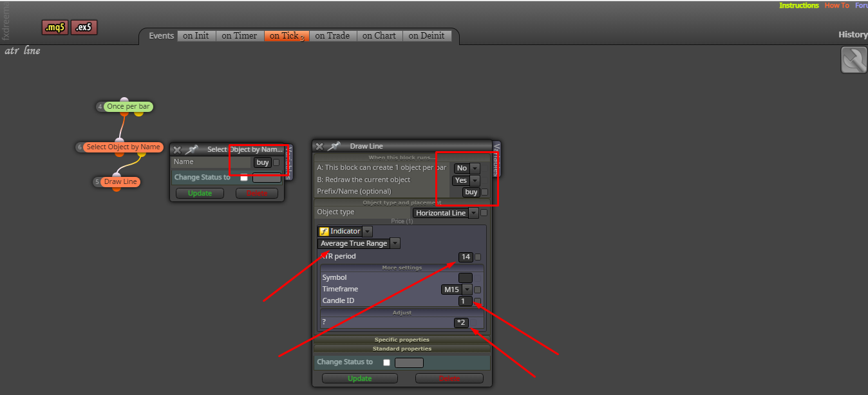Image resolution: width=868 pixels, height=395 pixels.
Task: Toggle checkbox next to Candle ID
Action: pyautogui.click(x=478, y=301)
